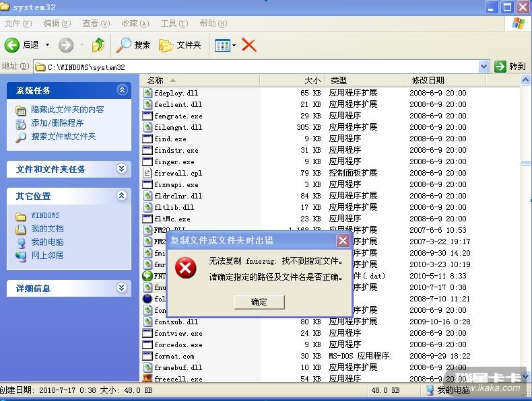Open the 收藏(A) menu
This screenshot has height=401, width=532.
[x=135, y=24]
